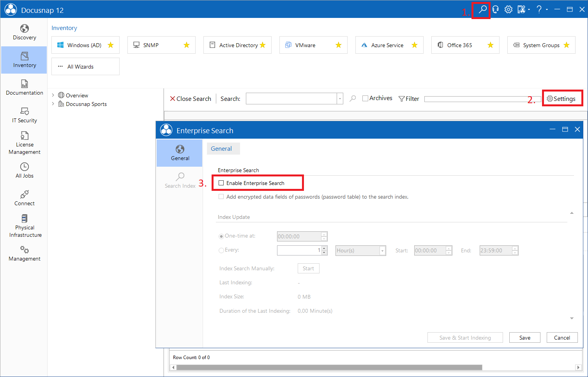Click Save & Start Indexing
This screenshot has width=588, height=377.
(x=465, y=338)
